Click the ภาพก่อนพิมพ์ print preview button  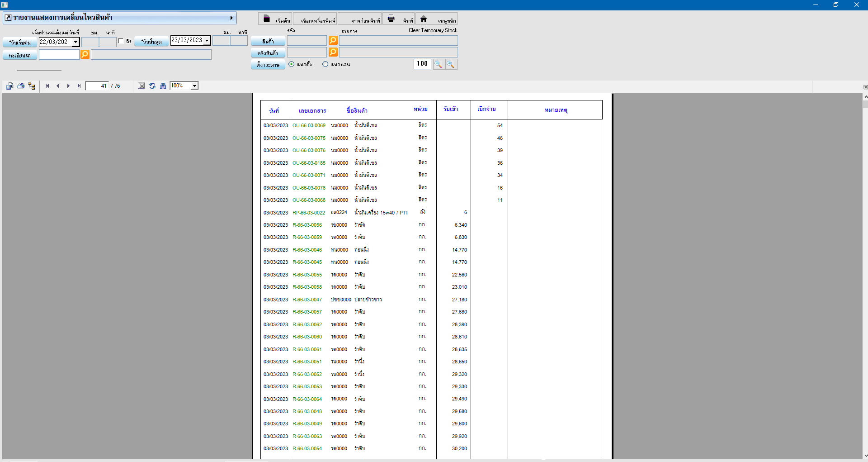(x=360, y=19)
